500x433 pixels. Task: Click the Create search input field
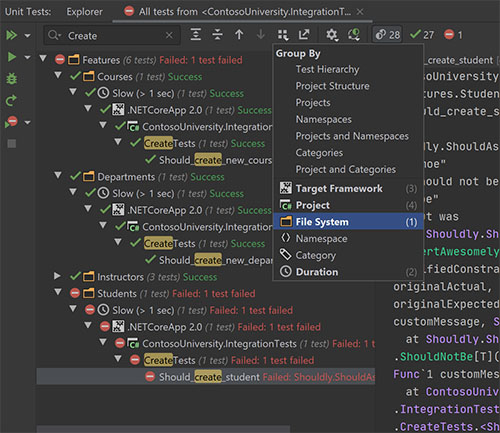112,35
